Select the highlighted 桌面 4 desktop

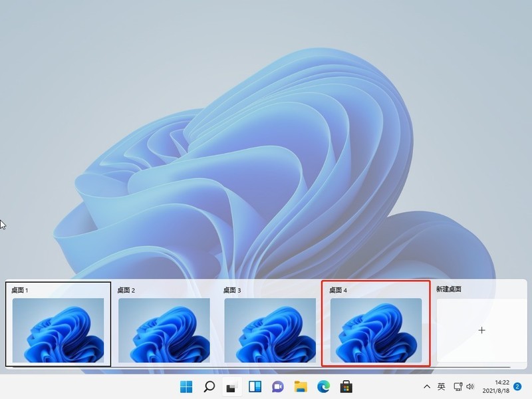[376, 330]
